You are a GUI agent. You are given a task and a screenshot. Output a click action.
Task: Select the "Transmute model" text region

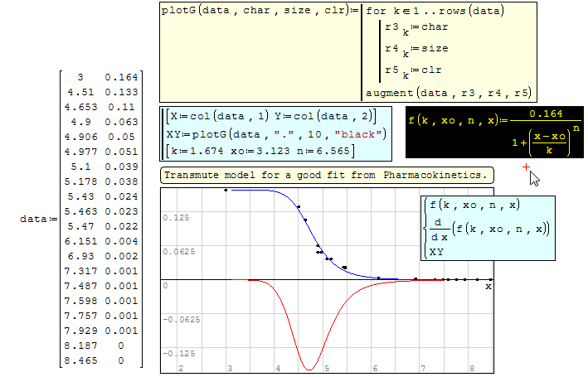tap(327, 175)
